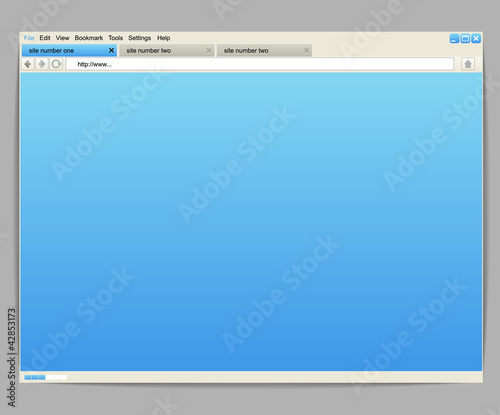Close the browser window
This screenshot has height=415, width=500.
click(476, 38)
